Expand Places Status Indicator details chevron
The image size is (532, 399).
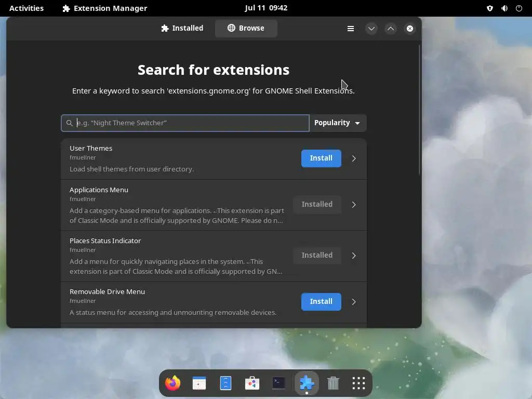pyautogui.click(x=353, y=256)
